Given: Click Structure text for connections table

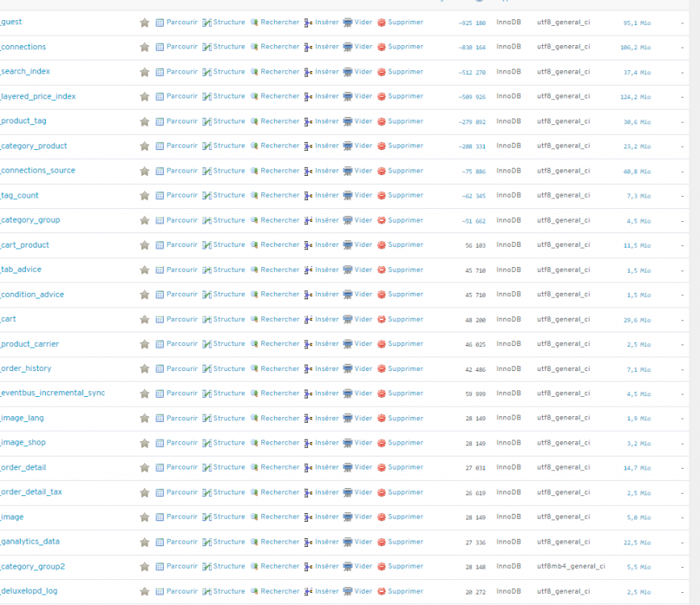Looking at the screenshot, I should point(229,47).
